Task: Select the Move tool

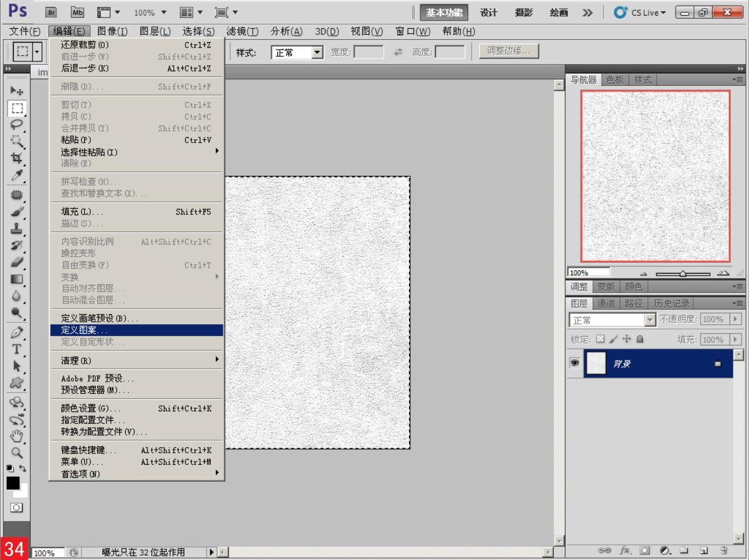Action: pos(17,90)
